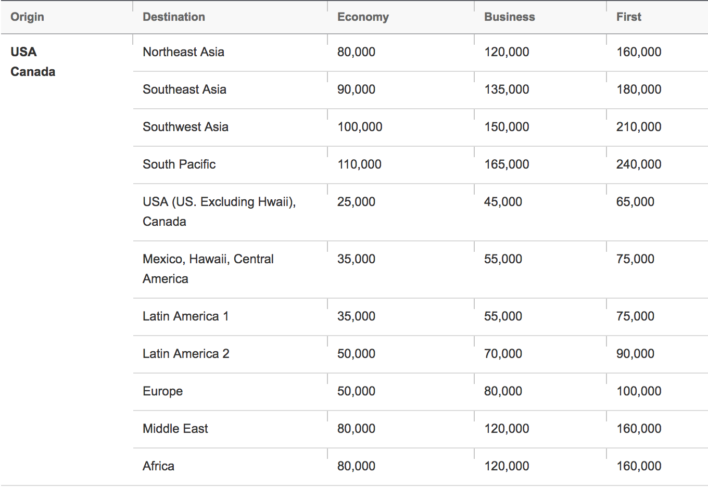The image size is (708, 487).
Task: Click Middle East Business value 120,000
Action: [x=507, y=429]
